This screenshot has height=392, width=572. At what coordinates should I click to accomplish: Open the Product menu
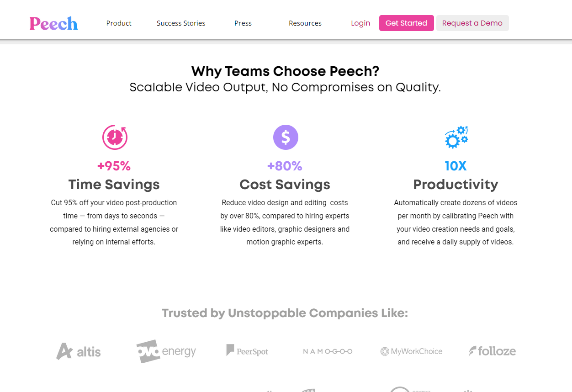[119, 23]
